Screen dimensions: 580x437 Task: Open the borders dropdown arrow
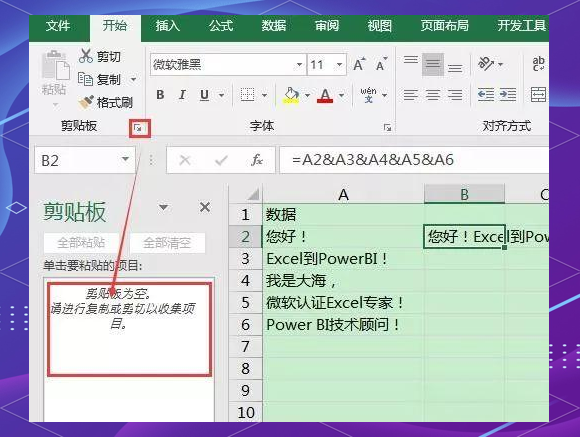pyautogui.click(x=264, y=95)
